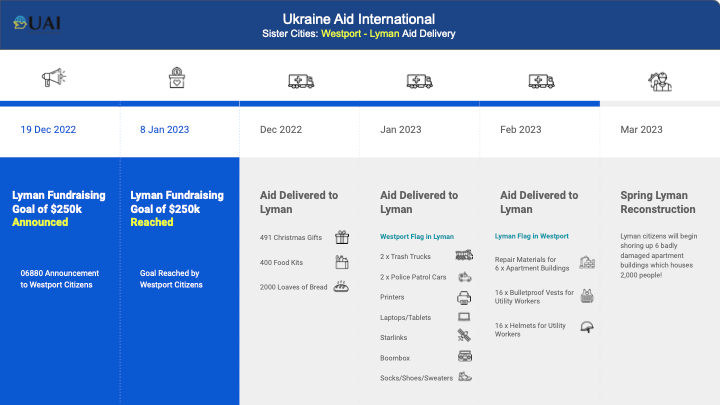This screenshot has width=720, height=405.
Task: Click the 'Aid Delivered to Lyman' heading under Dec 2022
Action: click(299, 202)
